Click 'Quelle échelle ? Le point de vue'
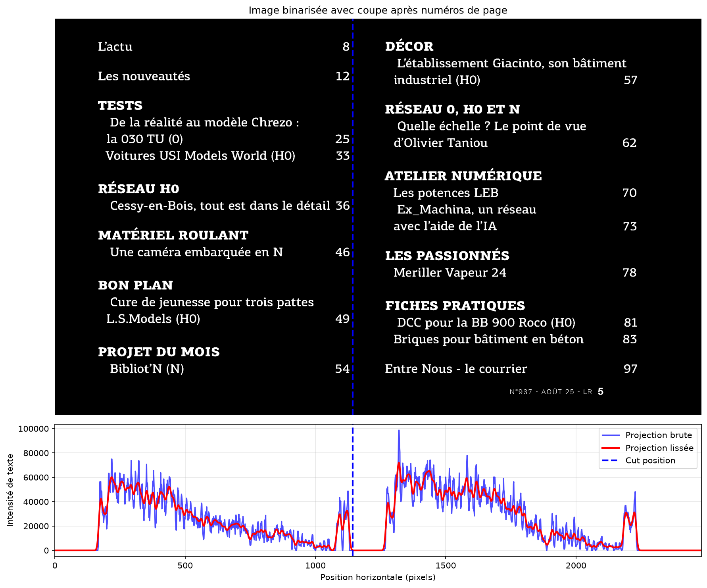Image resolution: width=707 pixels, height=588 pixels. point(492,126)
